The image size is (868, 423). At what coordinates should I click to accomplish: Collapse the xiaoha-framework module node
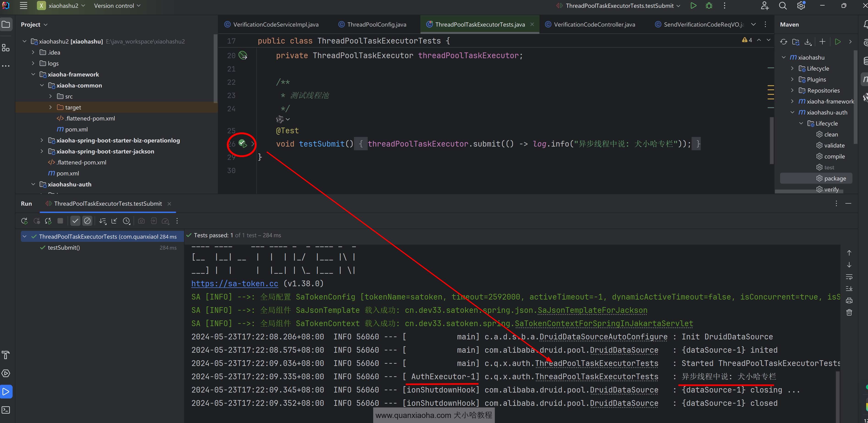[x=33, y=74]
